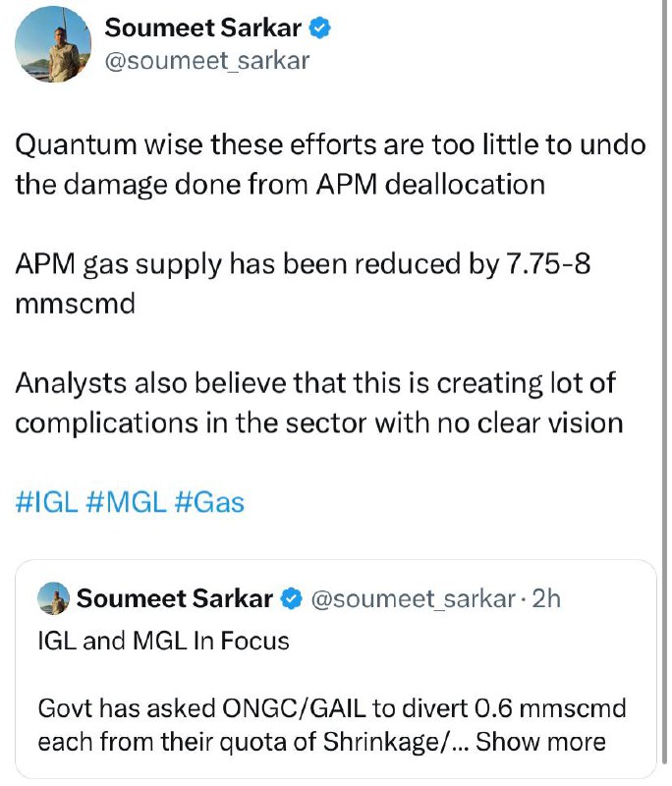Open the Soumeet Sarkar display name link
The height and width of the screenshot is (786, 672).
(x=203, y=28)
